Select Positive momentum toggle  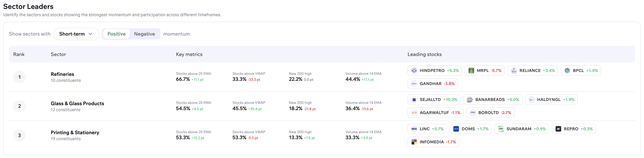(116, 34)
